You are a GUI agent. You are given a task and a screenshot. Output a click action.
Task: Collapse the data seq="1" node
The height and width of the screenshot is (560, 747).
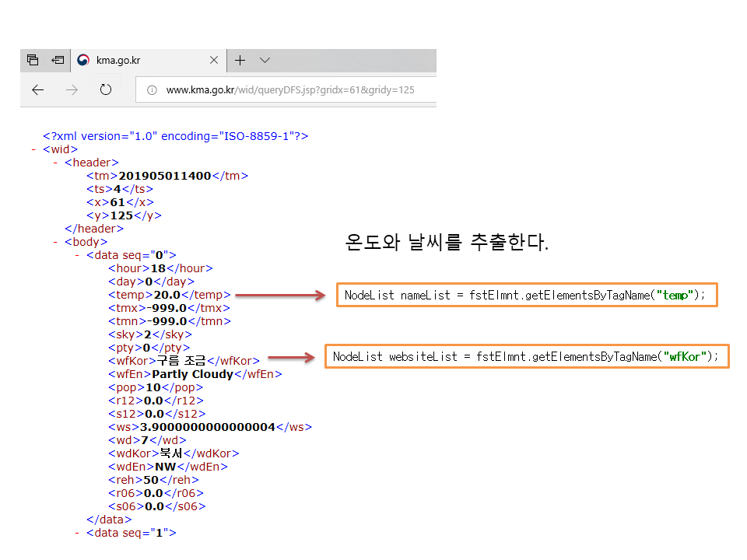(77, 533)
